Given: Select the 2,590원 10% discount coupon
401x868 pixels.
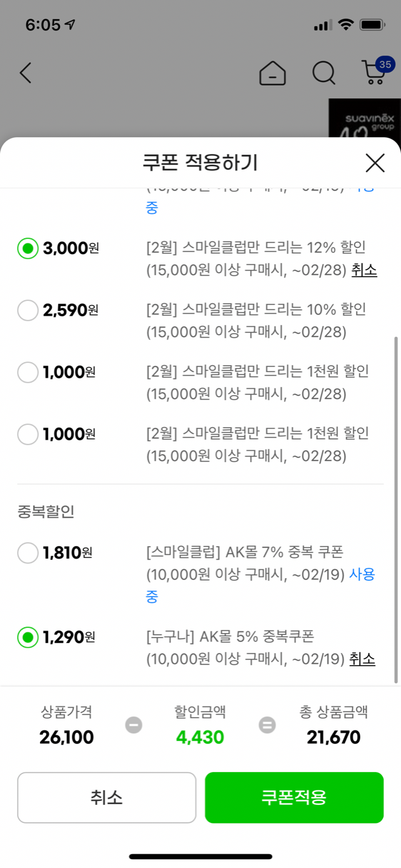Looking at the screenshot, I should point(28,310).
